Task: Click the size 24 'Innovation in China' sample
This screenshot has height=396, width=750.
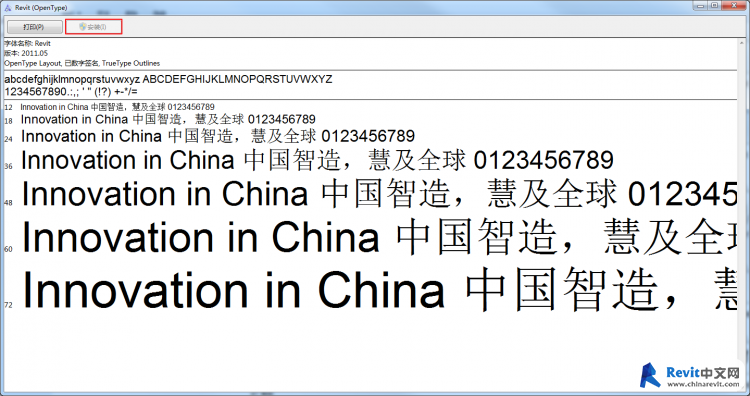Action: pos(218,136)
